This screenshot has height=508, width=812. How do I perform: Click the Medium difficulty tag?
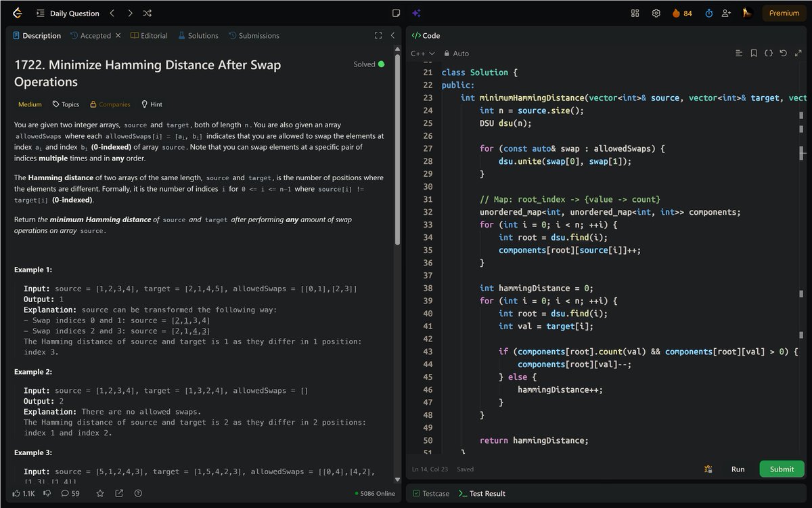click(30, 104)
